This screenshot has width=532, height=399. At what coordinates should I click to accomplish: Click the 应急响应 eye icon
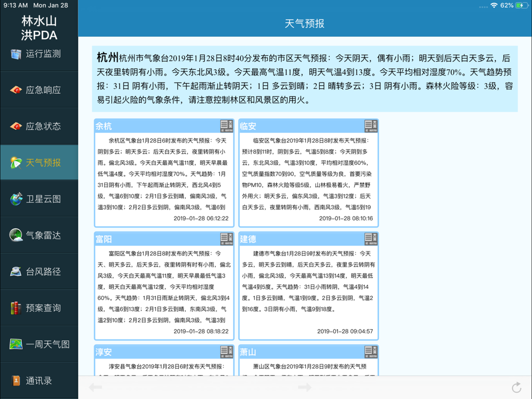15,90
